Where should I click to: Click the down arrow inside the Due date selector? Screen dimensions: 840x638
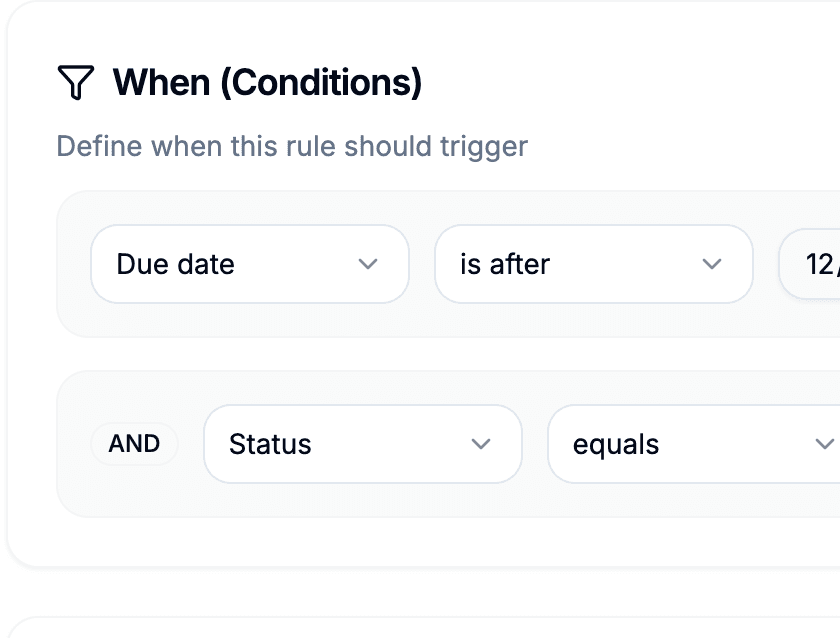(x=368, y=264)
